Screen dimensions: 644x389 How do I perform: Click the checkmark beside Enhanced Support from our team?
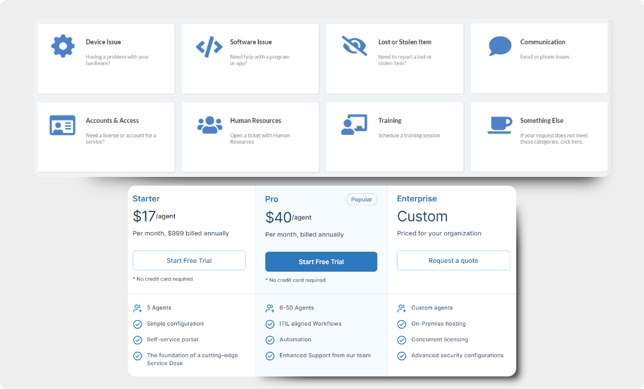coord(270,356)
